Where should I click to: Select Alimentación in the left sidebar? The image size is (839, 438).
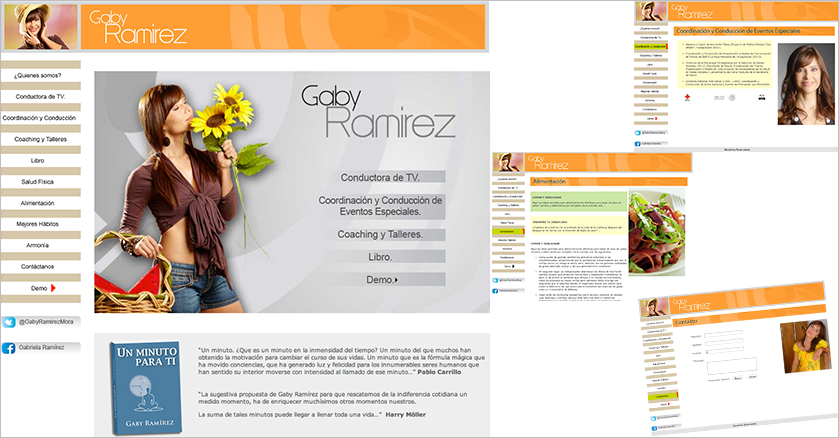[x=39, y=203]
